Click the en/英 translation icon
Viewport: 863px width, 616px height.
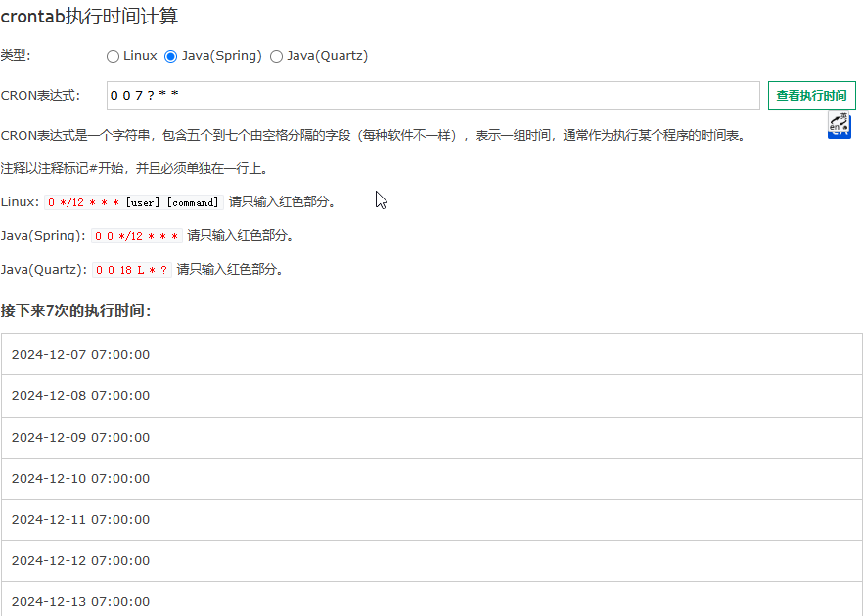point(839,125)
